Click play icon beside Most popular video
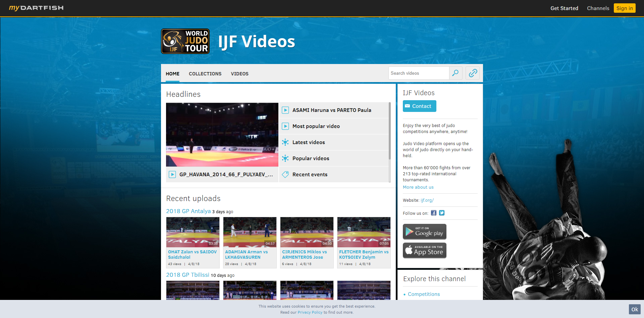The width and height of the screenshot is (644, 318). pyautogui.click(x=285, y=126)
